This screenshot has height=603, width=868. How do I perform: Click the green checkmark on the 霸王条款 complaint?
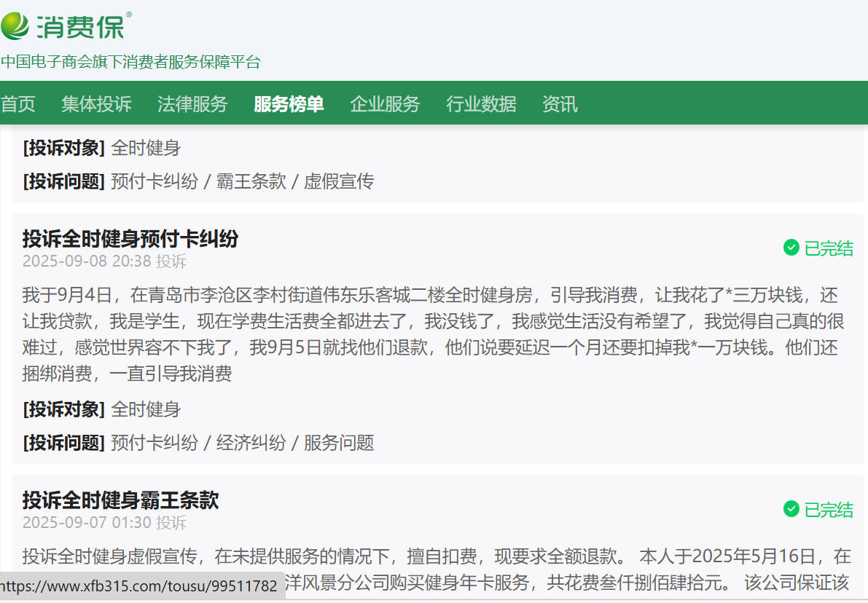(791, 509)
